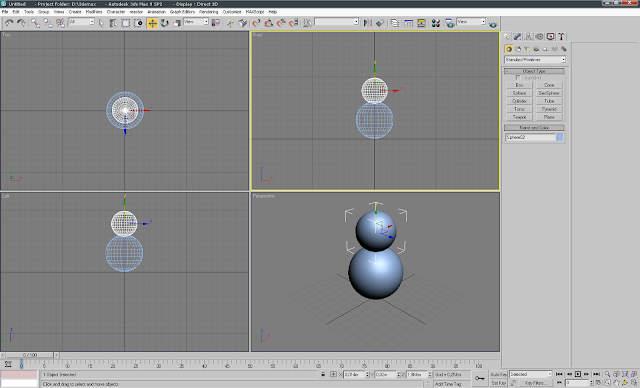The image size is (640, 388).
Task: Open the Modifiers menu
Action: pos(94,12)
